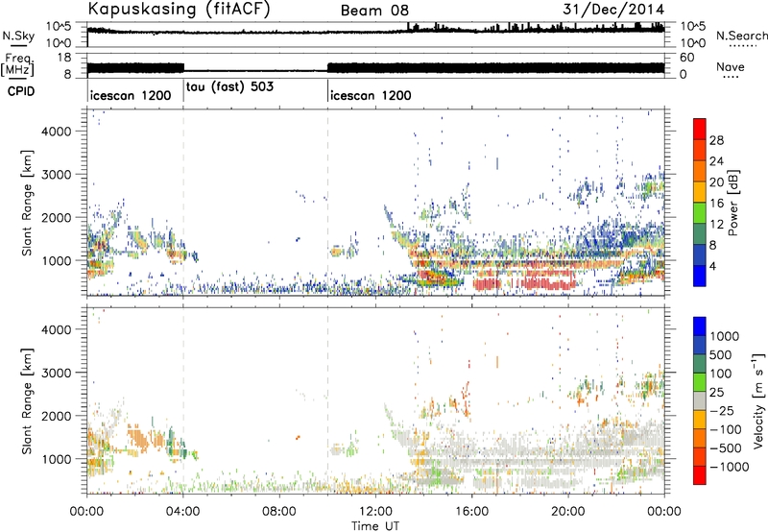Image resolution: width=768 pixels, height=532 pixels.
Task: Click the 'CPID' row label
Action: (x=21, y=91)
